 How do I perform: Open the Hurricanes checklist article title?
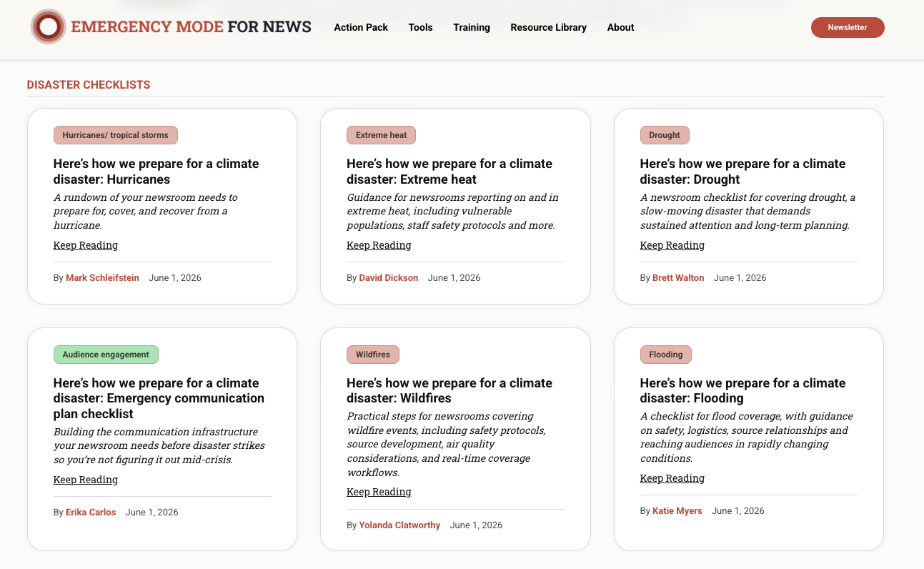(x=156, y=172)
